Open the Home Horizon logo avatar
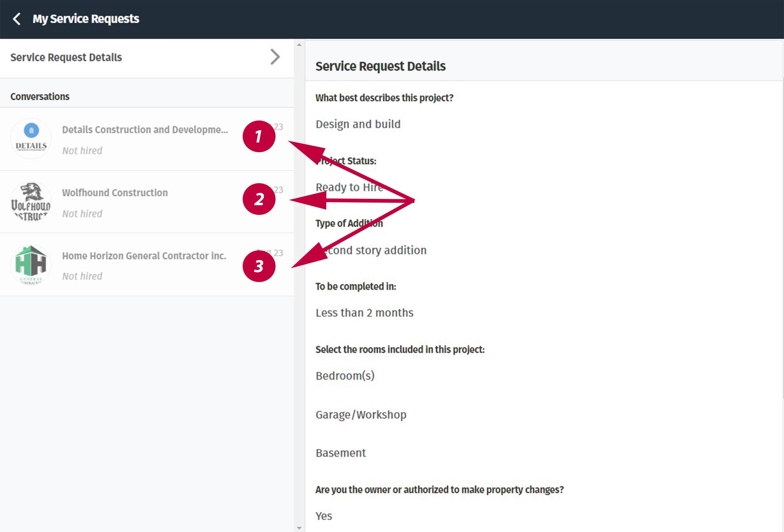Screen dimensions: 784x532 [31, 265]
